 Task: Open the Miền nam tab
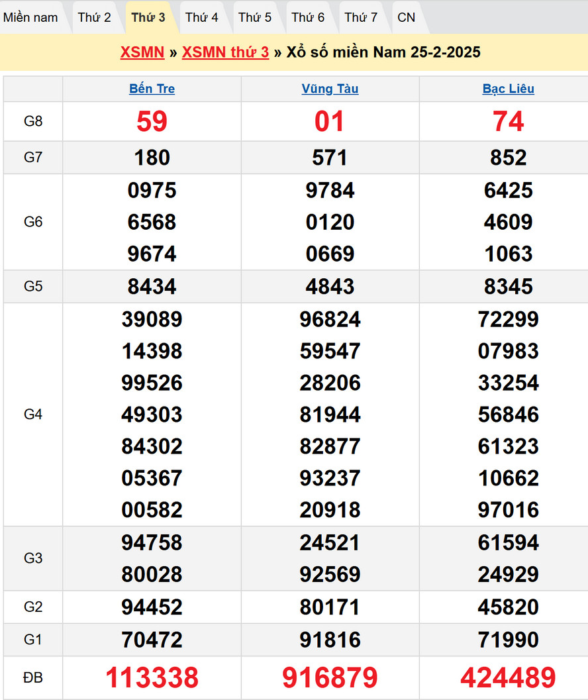click(30, 17)
